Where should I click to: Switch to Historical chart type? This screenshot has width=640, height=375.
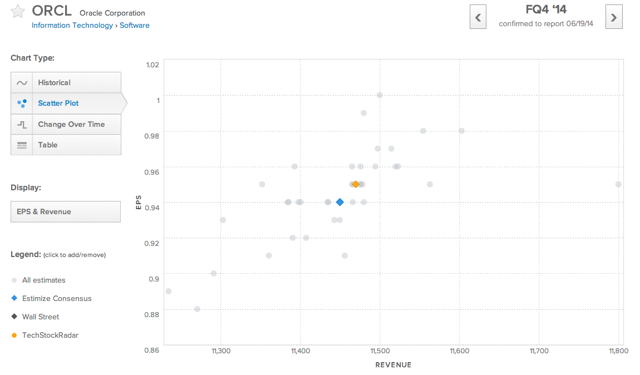[66, 83]
